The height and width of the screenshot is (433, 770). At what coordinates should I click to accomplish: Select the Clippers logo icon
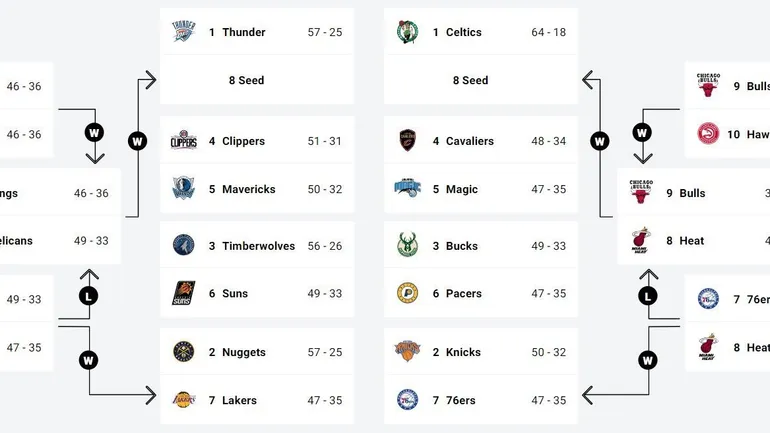[x=184, y=141]
